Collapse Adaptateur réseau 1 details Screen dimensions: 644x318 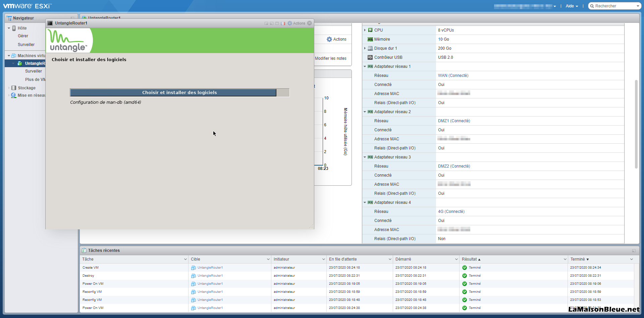pyautogui.click(x=365, y=66)
